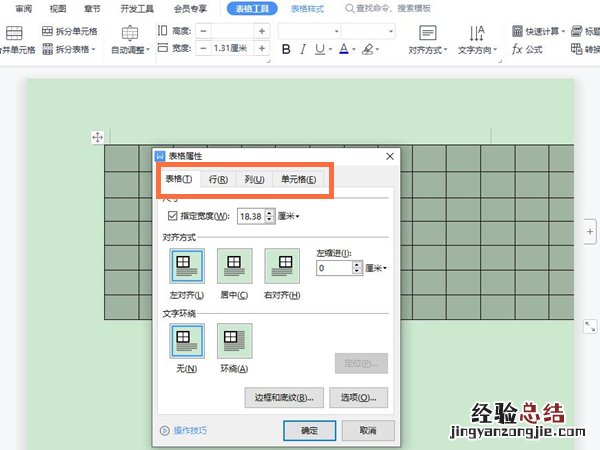
Task: Click the Borders and Shading (边框和底纹) button
Action: (x=283, y=398)
